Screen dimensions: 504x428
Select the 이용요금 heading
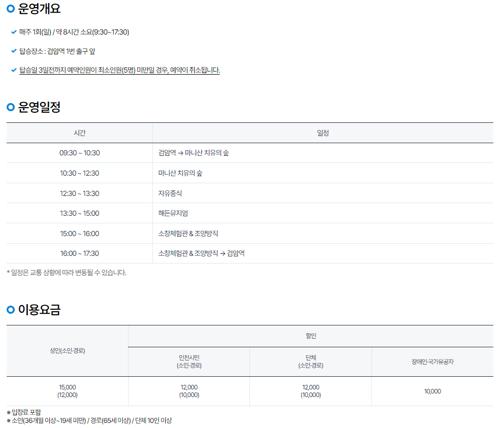pyautogui.click(x=39, y=309)
